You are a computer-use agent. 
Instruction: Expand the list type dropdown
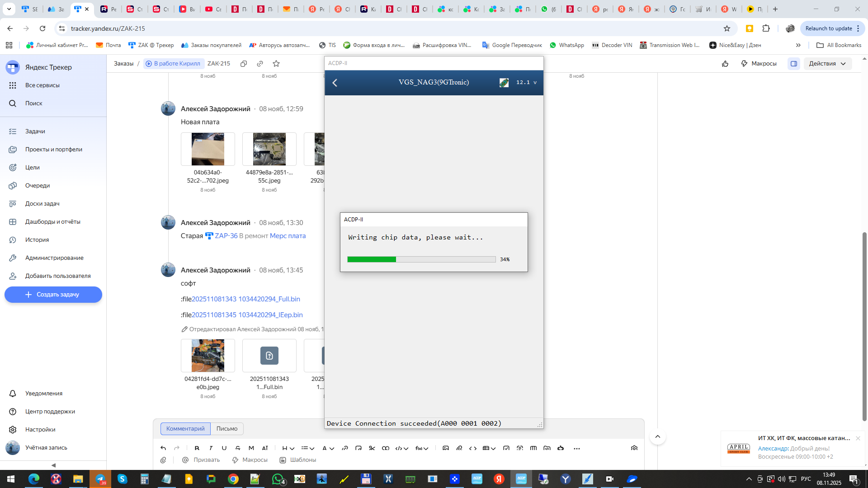pos(308,448)
